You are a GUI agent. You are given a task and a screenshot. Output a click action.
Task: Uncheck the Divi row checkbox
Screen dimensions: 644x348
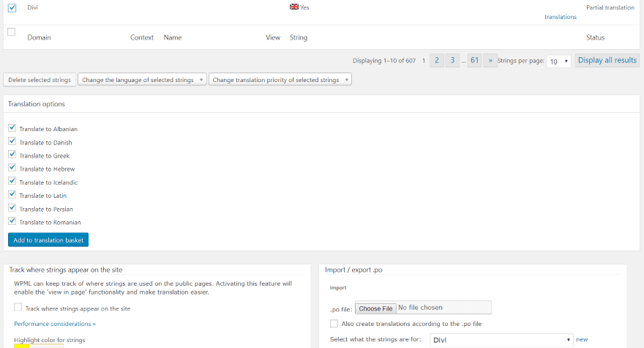tap(12, 8)
